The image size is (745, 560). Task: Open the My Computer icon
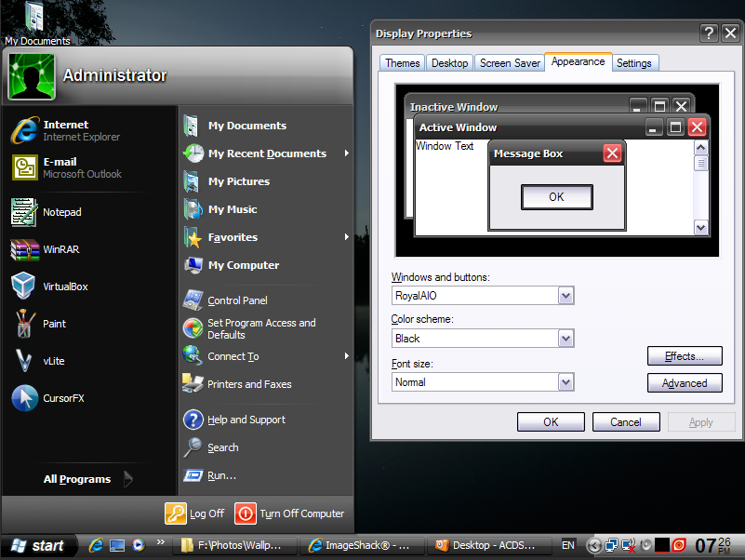(193, 265)
